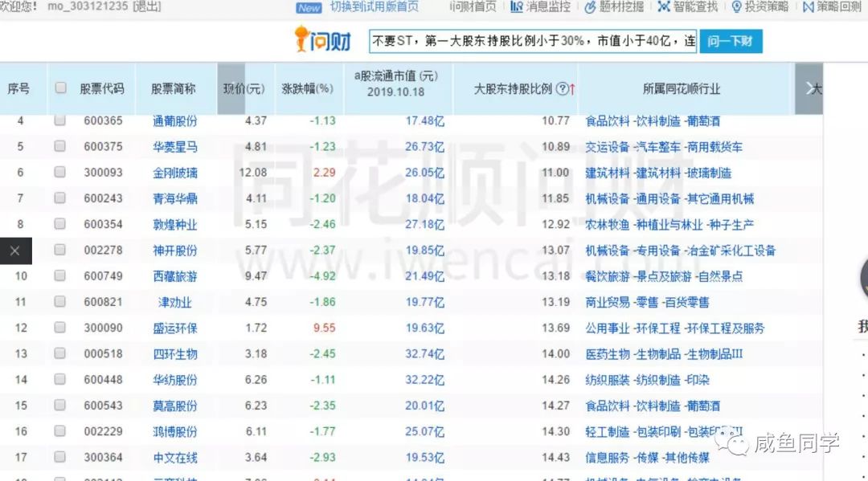The image size is (868, 481).
Task: Check the box for 600354 敦煌种业
Action: click(x=59, y=224)
